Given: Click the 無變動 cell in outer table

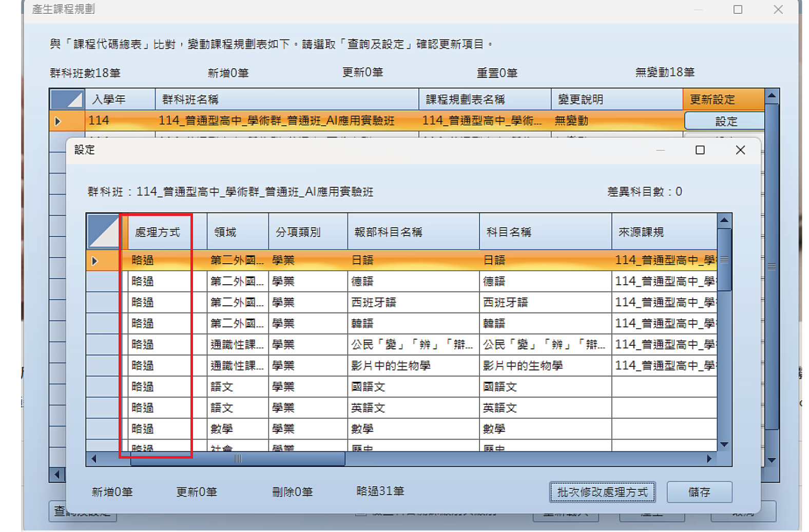Looking at the screenshot, I should 617,121.
